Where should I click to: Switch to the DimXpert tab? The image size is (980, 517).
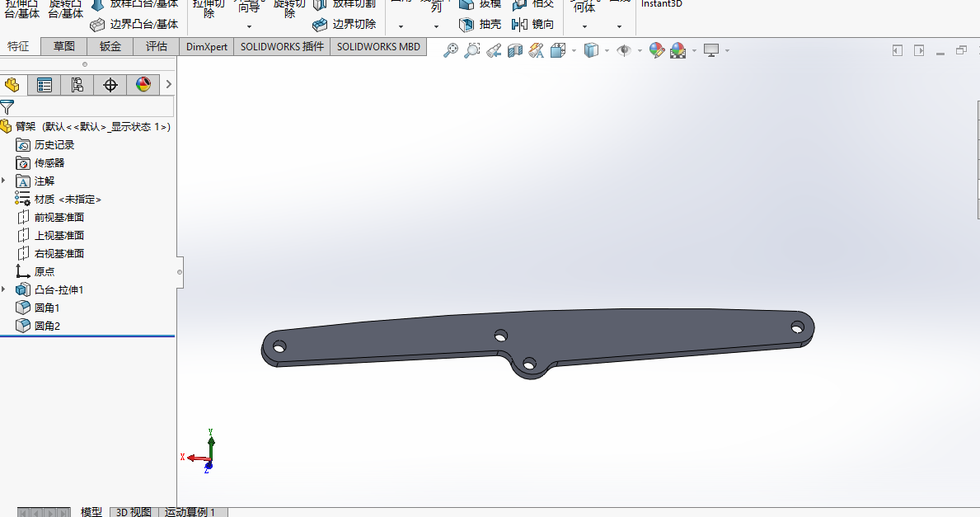(x=207, y=47)
